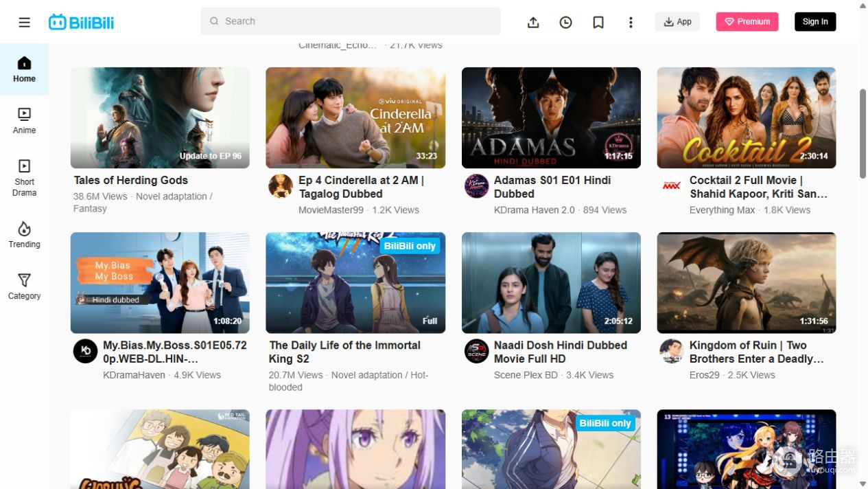Image resolution: width=868 pixels, height=489 pixels.
Task: Click 'Ep 4 Cinderella at 2 AM' title
Action: (362, 187)
